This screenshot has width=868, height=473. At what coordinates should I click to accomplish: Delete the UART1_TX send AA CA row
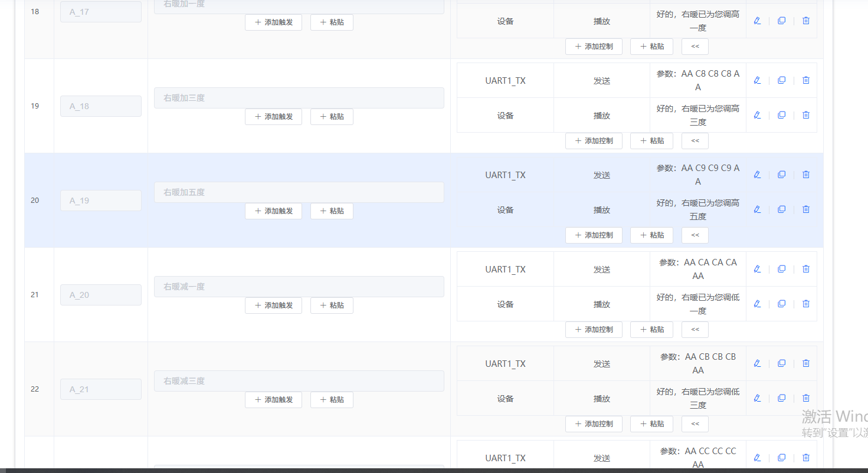coord(805,269)
